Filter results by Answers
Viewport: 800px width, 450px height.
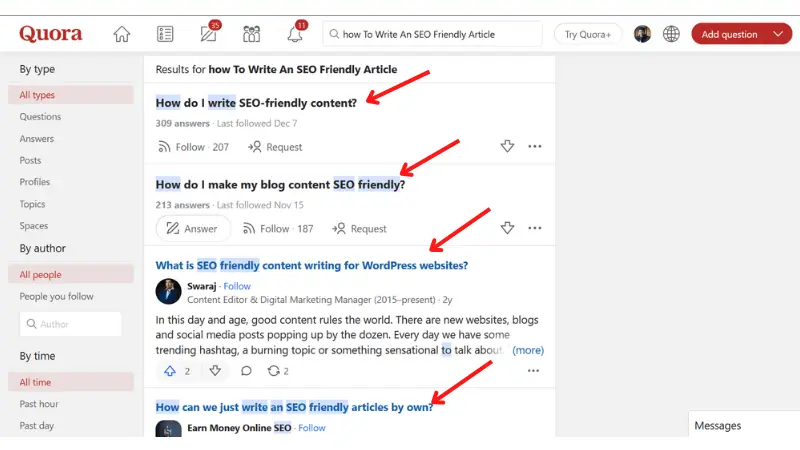coord(37,139)
